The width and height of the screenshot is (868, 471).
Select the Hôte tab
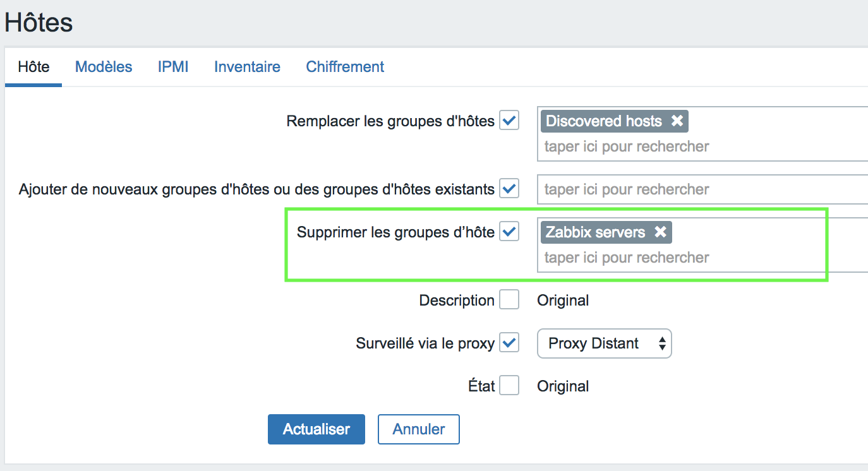pos(33,67)
